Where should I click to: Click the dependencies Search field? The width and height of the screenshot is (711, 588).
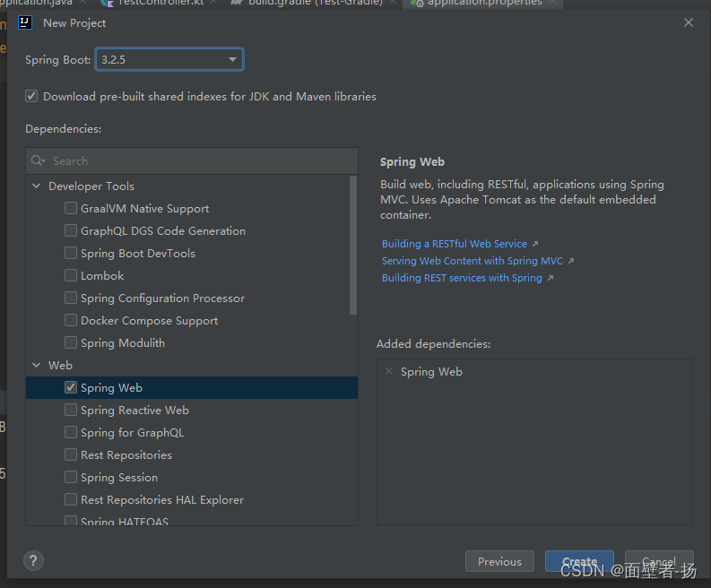(x=192, y=161)
